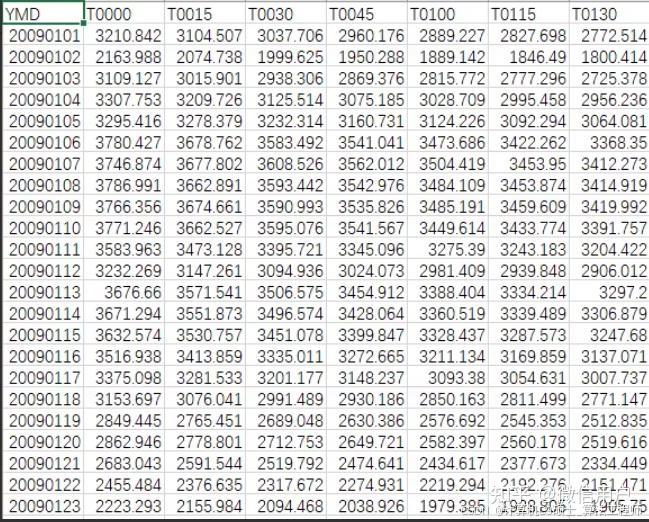This screenshot has width=649, height=522.
Task: Click the T0130 column header cell
Action: pos(609,14)
